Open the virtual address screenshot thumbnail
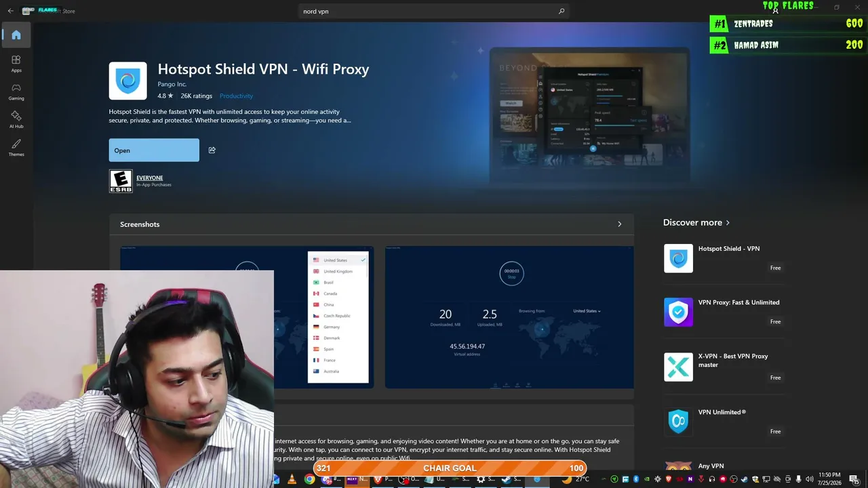Screen dimensions: 868x488 tap(509, 317)
